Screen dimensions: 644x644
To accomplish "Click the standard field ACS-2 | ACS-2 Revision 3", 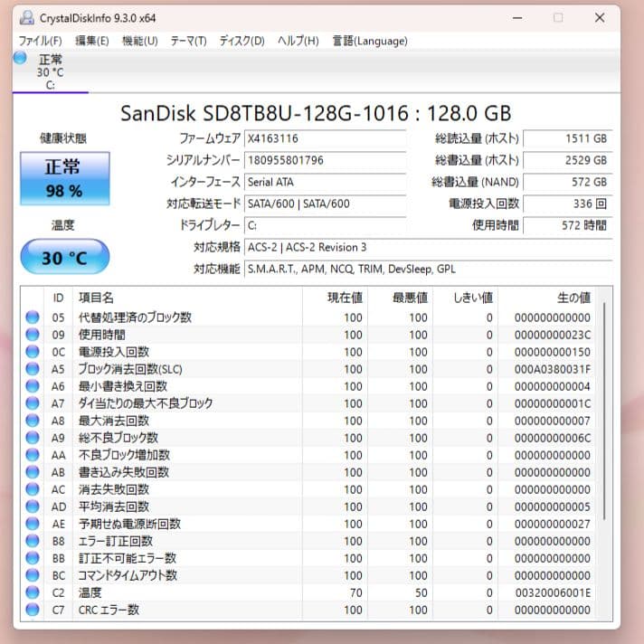I will [429, 247].
